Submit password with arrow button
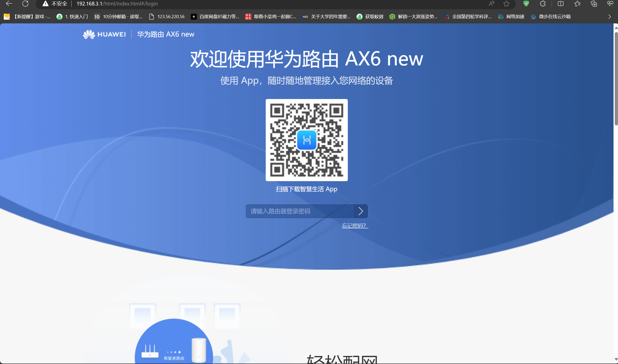The image size is (618, 364). [361, 211]
